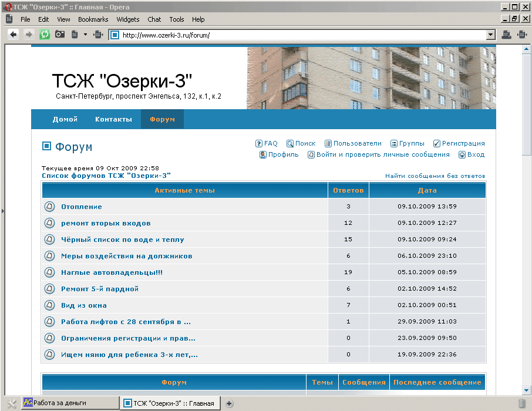This screenshot has width=532, height=411.
Task: Click Войти и проверить личные сообщения
Action: point(379,155)
